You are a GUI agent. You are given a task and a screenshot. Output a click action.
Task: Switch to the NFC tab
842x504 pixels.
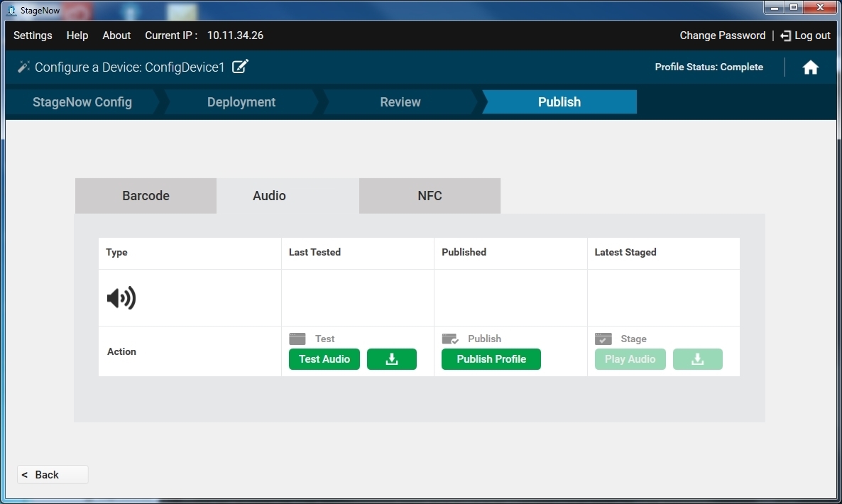coord(430,196)
